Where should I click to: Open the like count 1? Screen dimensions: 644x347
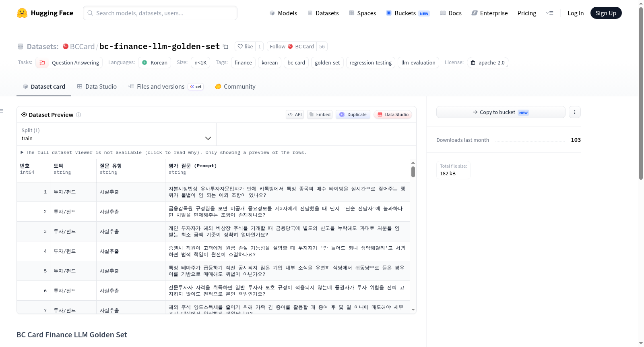click(x=260, y=47)
